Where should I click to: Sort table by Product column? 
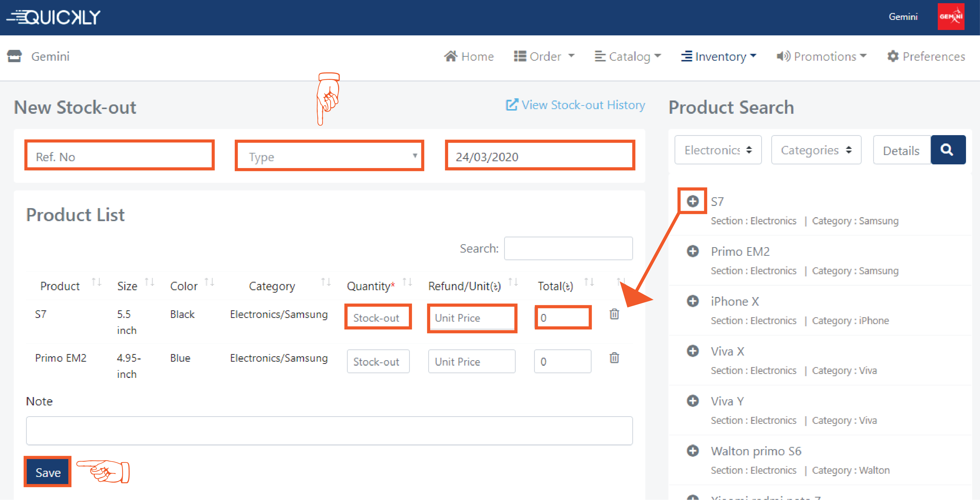pyautogui.click(x=60, y=286)
